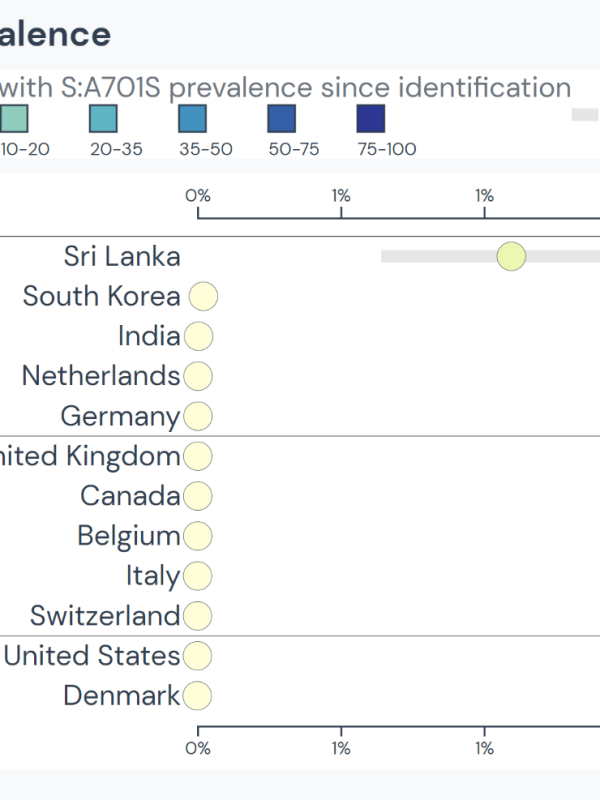Image resolution: width=600 pixels, height=800 pixels.
Task: Select the 20-35 legend color swatch
Action: point(103,119)
